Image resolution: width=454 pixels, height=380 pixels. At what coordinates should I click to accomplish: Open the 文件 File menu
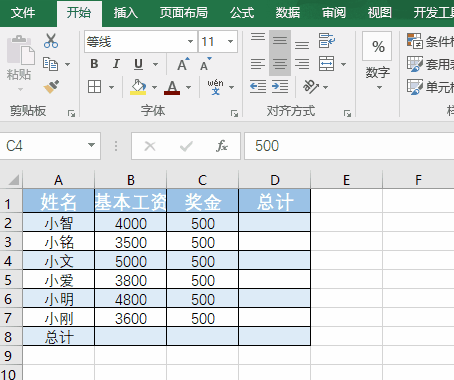tap(23, 13)
